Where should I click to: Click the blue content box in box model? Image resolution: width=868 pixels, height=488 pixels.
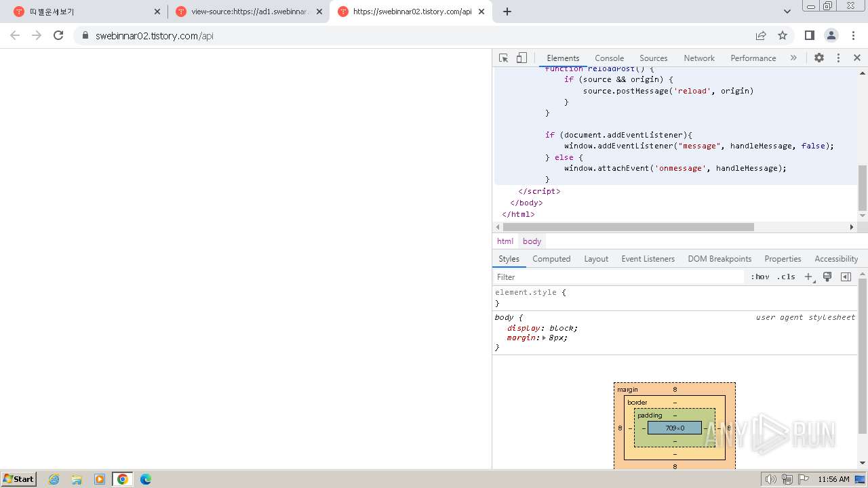click(674, 428)
